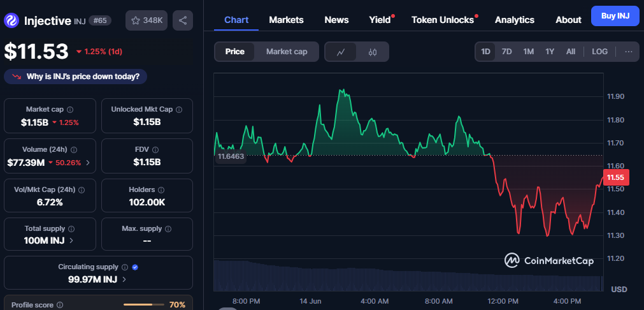
Task: Open the Token Unlocks tab
Action: (x=443, y=20)
